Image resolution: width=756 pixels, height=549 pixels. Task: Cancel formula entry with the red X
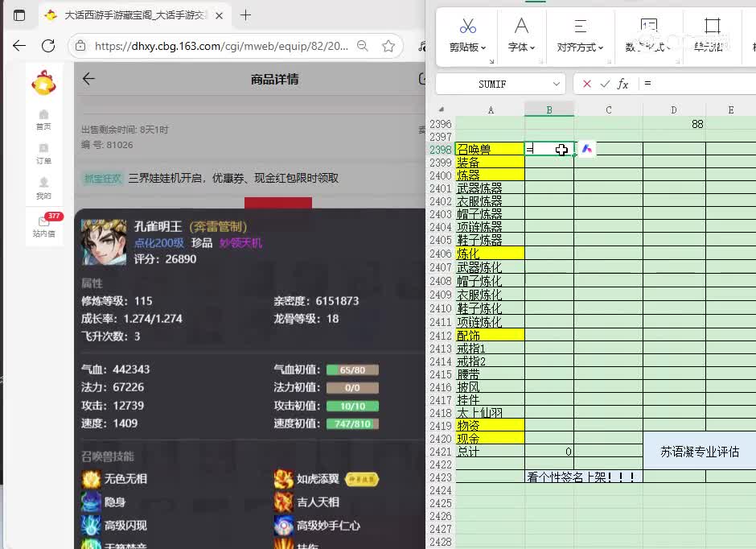tap(587, 84)
